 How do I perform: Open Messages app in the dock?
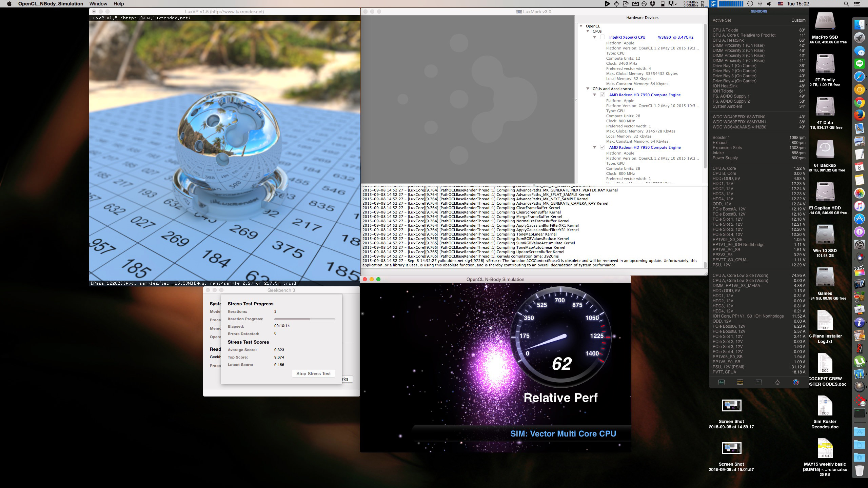860,50
